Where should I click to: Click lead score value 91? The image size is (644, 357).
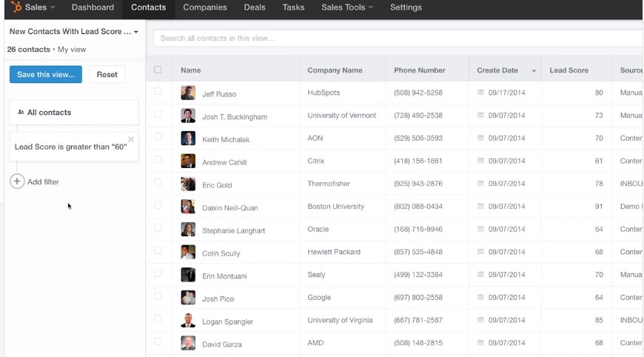(599, 206)
